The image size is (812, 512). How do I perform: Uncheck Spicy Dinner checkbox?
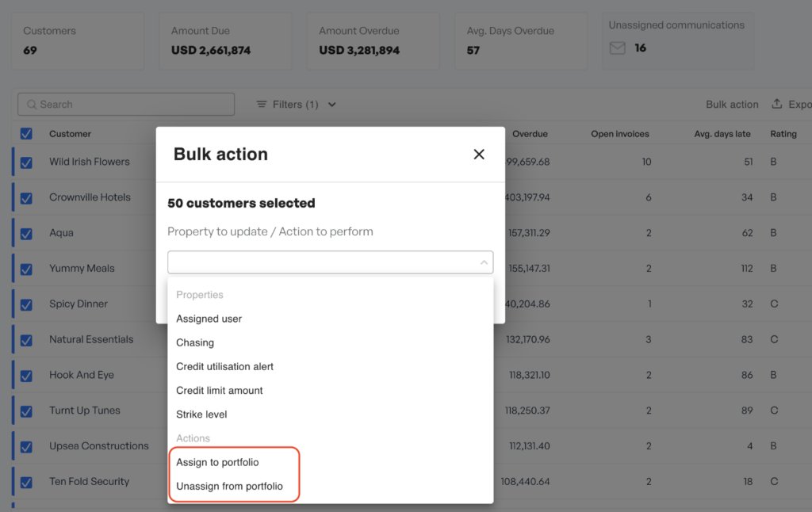point(26,305)
